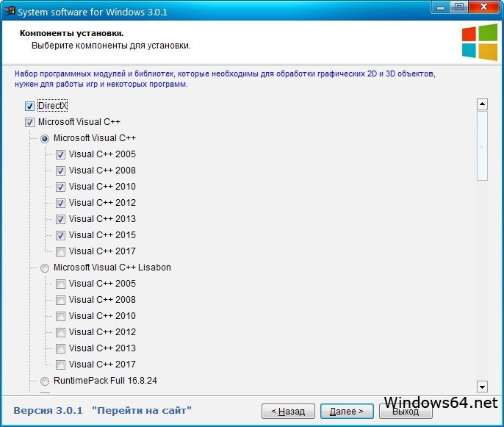Image resolution: width=504 pixels, height=427 pixels.
Task: Select the Microsoft Visual C++ Lisabon radio option
Action: 45,268
